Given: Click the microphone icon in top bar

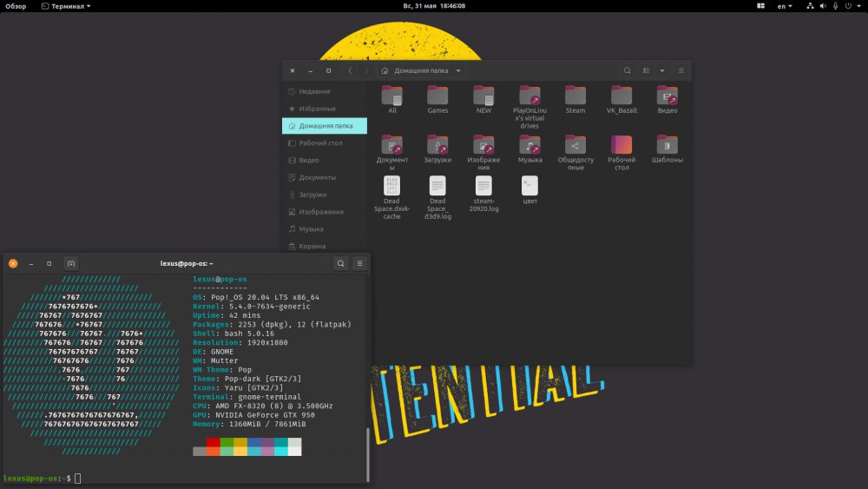Looking at the screenshot, I should pos(835,6).
